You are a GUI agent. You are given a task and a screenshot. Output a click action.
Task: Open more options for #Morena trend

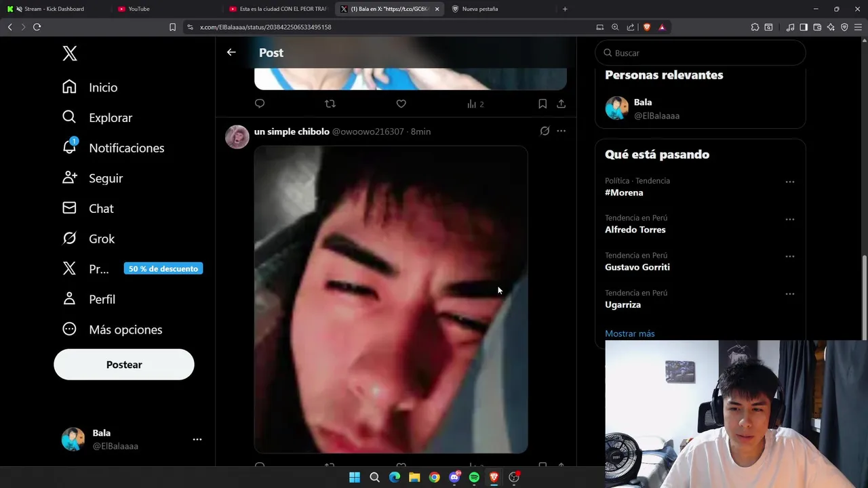790,182
